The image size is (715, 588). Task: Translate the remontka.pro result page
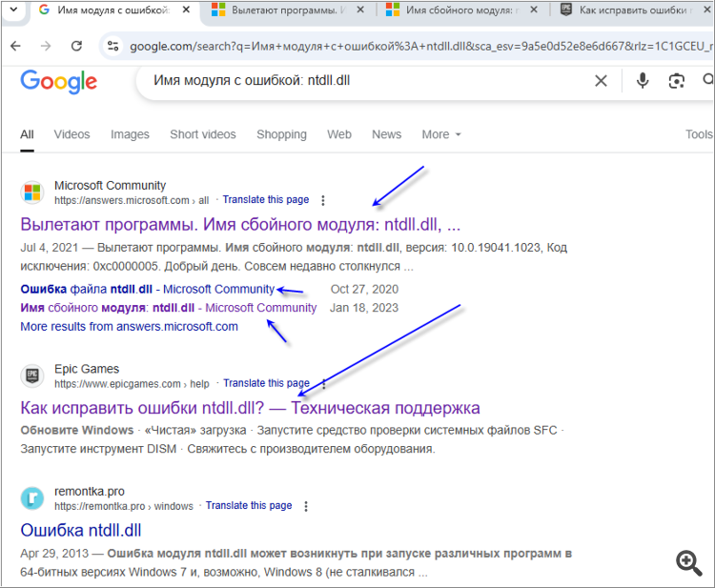coord(249,505)
